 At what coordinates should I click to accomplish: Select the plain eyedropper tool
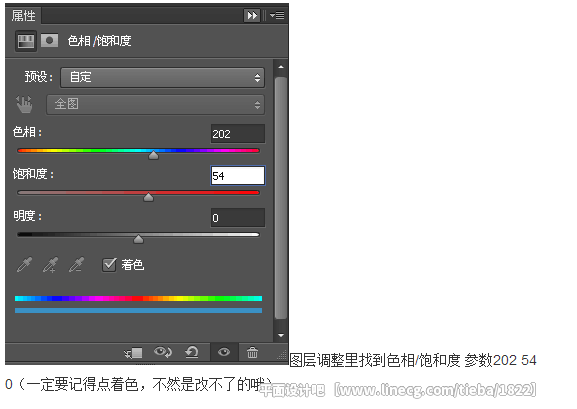pos(24,265)
